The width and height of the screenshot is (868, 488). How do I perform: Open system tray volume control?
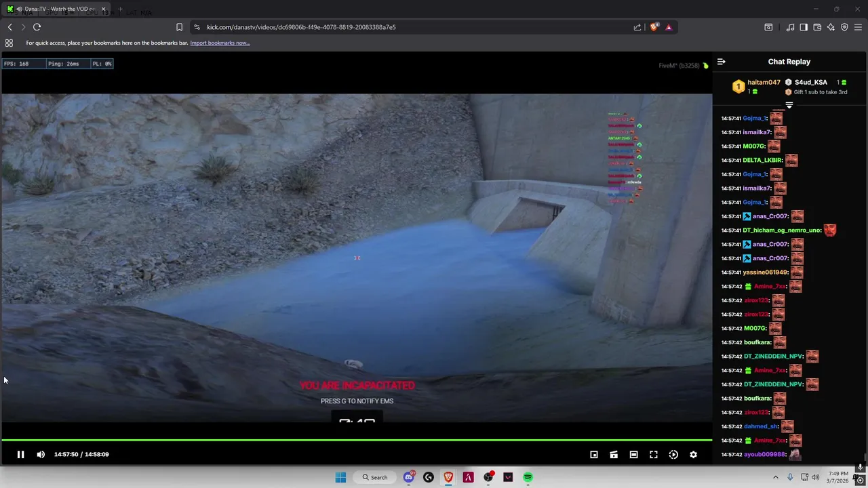tap(815, 477)
